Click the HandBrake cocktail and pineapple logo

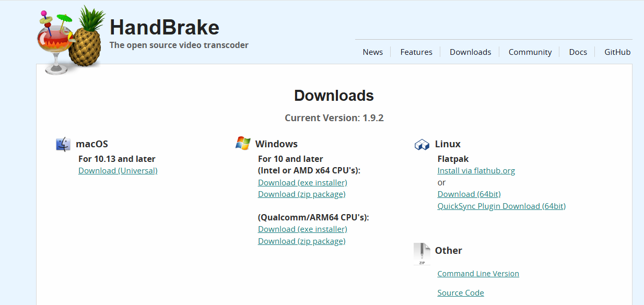coord(71,41)
